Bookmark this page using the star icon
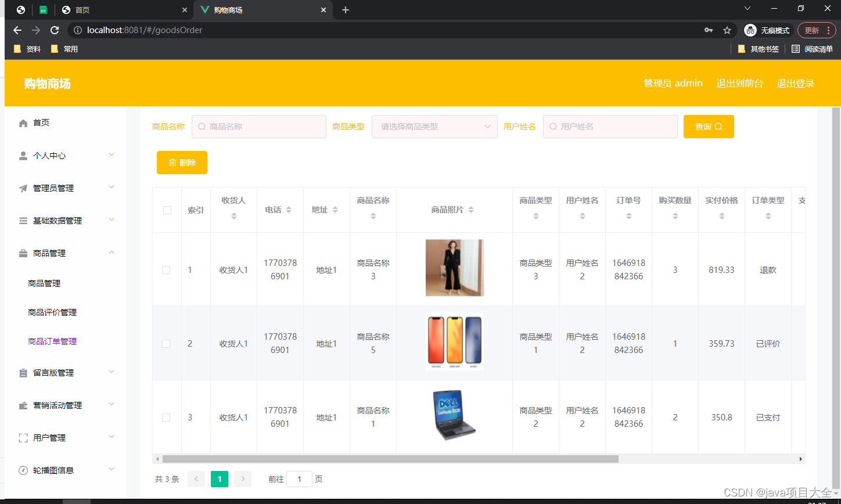 click(727, 30)
